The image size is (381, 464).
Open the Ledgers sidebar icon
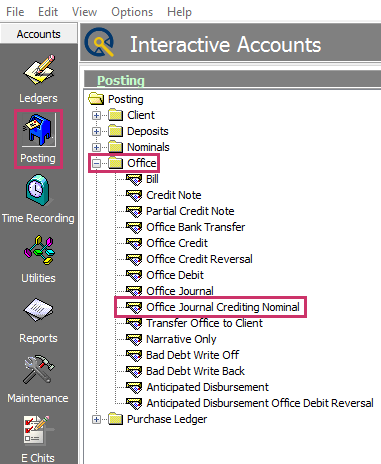(x=38, y=70)
